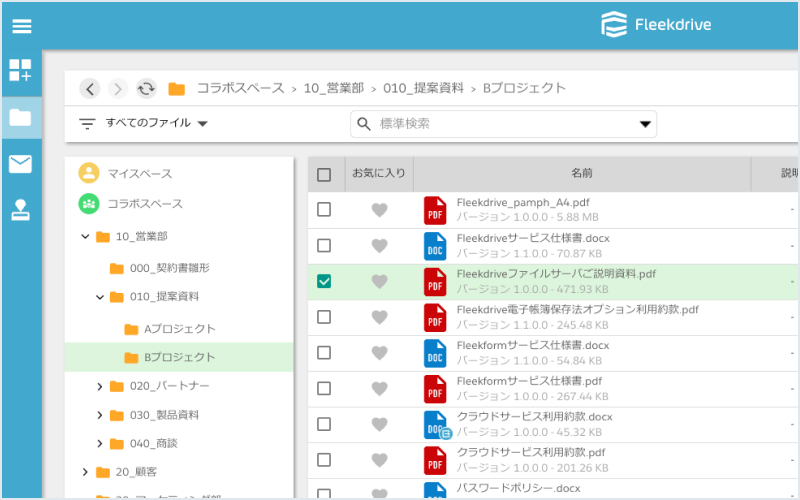The image size is (800, 500).
Task: Click Bプロジェクト in breadcrumb
Action: coord(524,88)
